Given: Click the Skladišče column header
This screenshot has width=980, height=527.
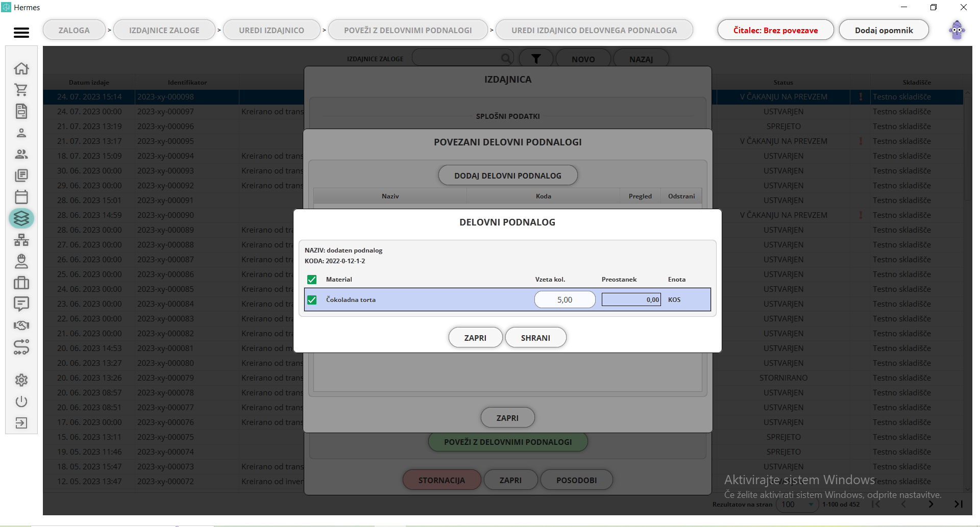Looking at the screenshot, I should (917, 82).
